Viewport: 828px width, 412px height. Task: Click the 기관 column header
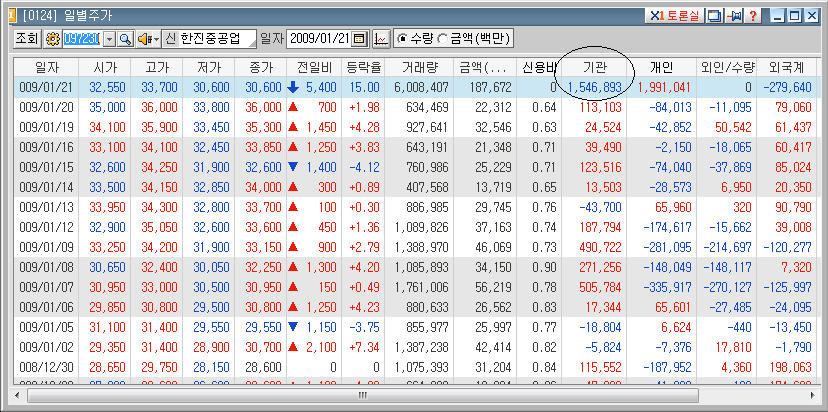594,67
